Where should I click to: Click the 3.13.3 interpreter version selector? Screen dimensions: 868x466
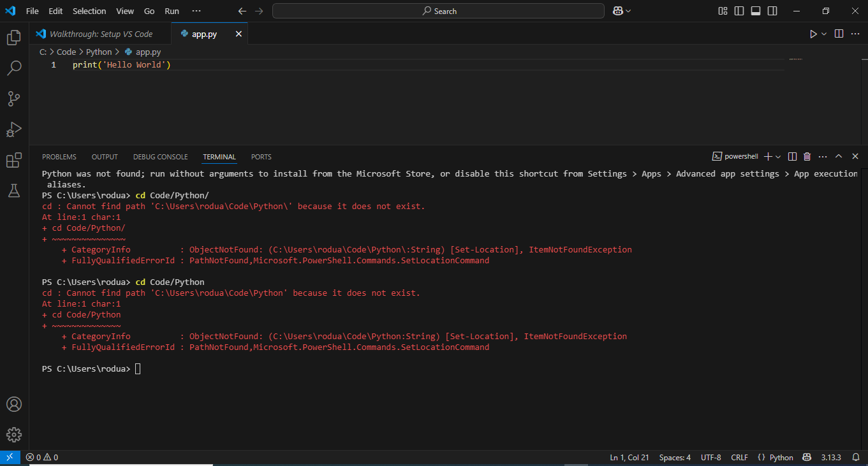831,458
